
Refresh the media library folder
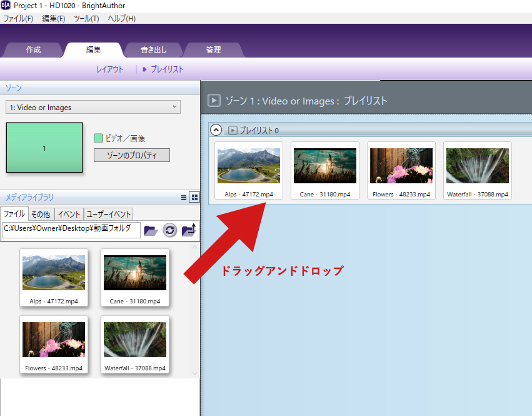[x=170, y=230]
